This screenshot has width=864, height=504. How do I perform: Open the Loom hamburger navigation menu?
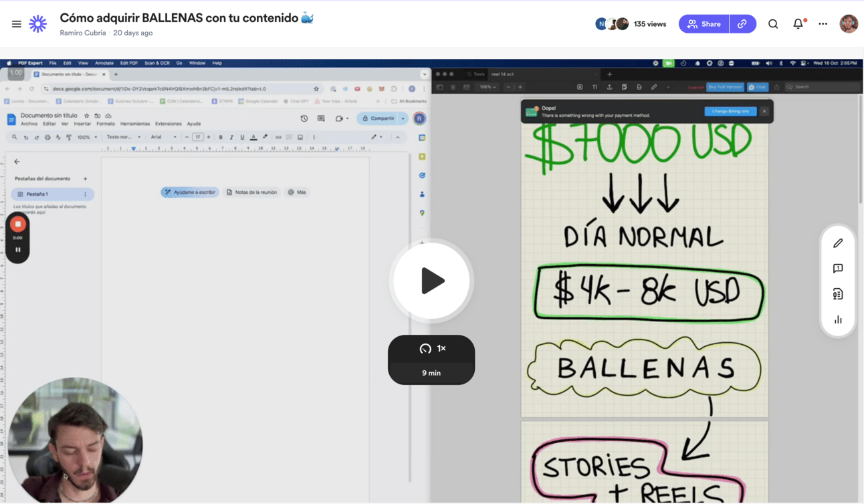click(17, 24)
